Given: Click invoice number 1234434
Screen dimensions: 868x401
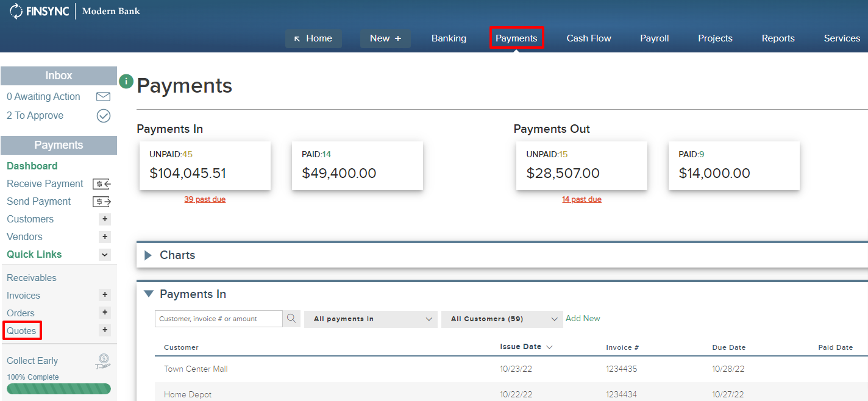Looking at the screenshot, I should click(x=621, y=394).
